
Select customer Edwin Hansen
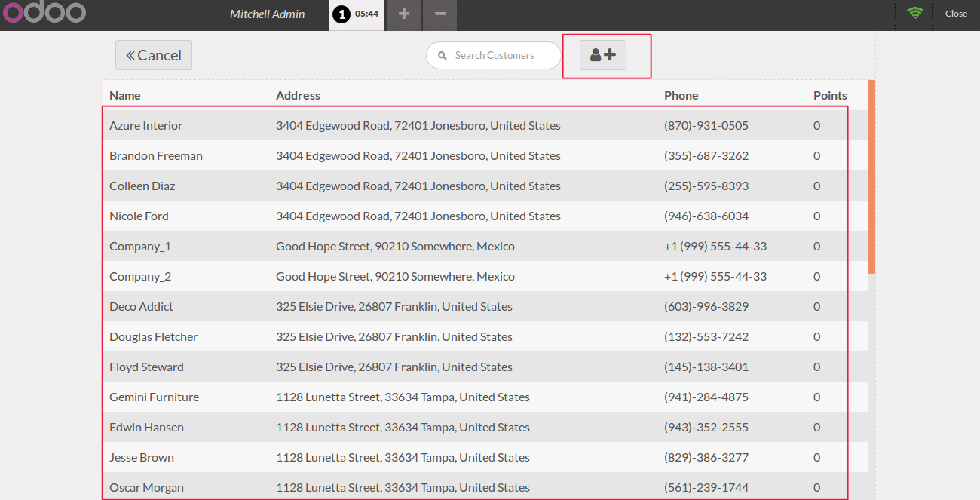click(485, 427)
